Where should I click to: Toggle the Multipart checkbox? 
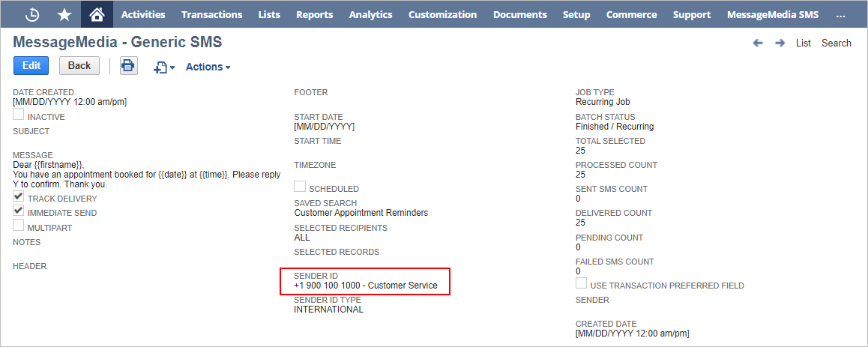(18, 226)
